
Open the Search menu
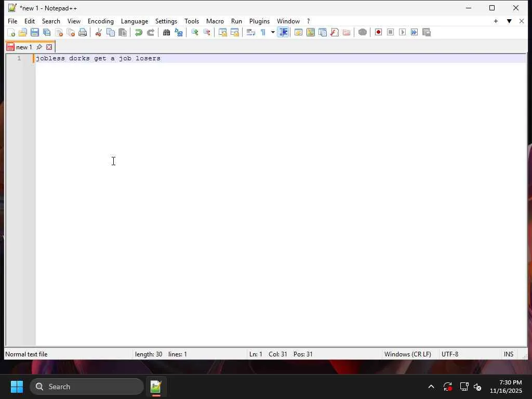51,21
